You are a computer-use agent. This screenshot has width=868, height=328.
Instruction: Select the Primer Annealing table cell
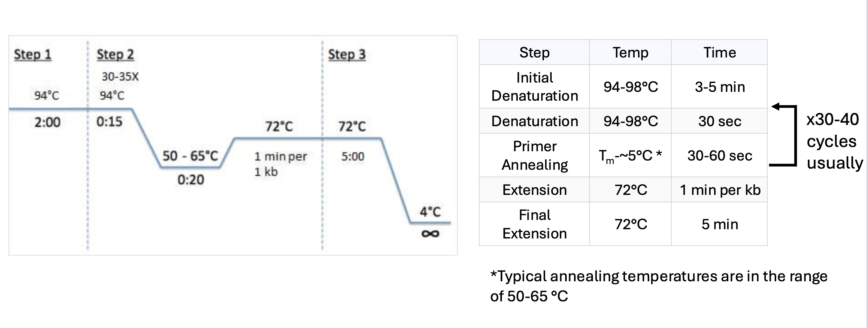pos(534,155)
